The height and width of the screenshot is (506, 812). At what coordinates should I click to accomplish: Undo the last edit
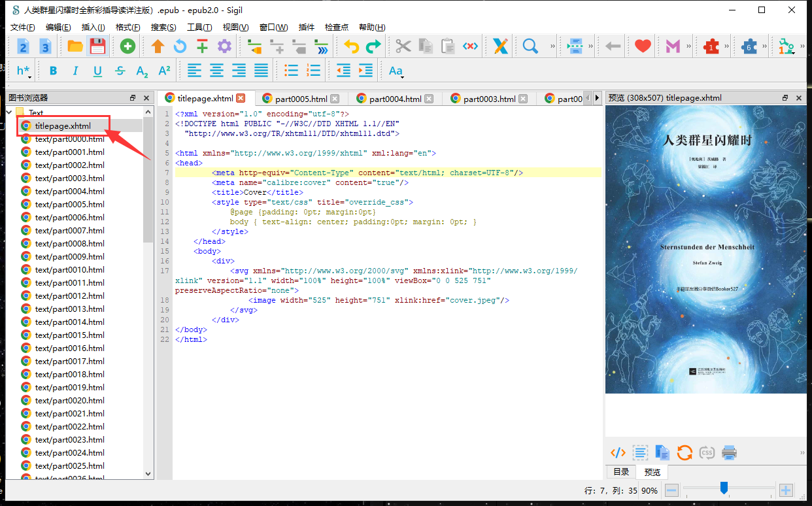tap(352, 46)
